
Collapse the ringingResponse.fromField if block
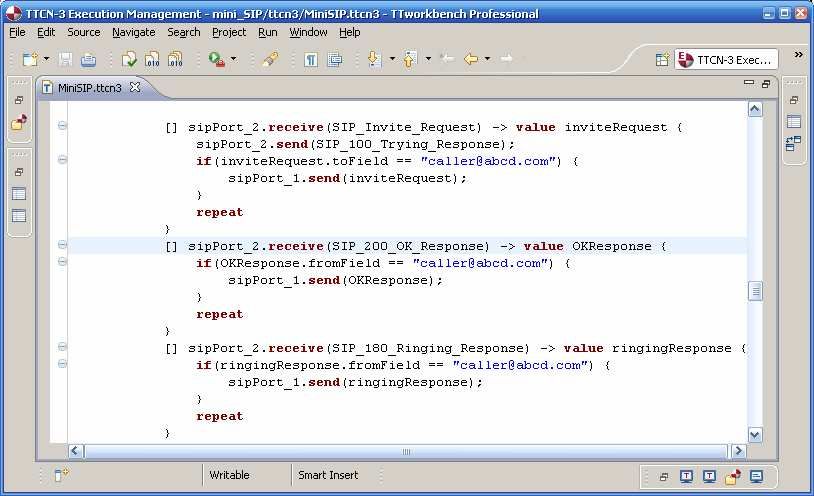pos(62,364)
